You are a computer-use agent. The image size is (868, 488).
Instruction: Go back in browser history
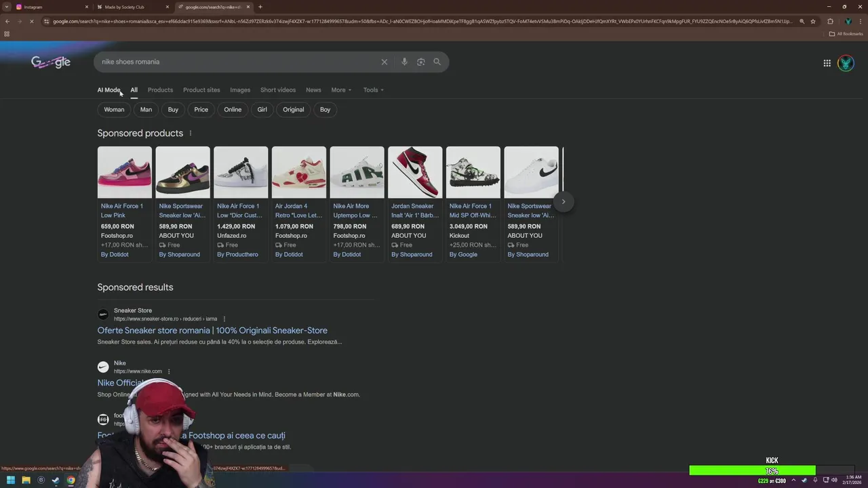tap(7, 21)
